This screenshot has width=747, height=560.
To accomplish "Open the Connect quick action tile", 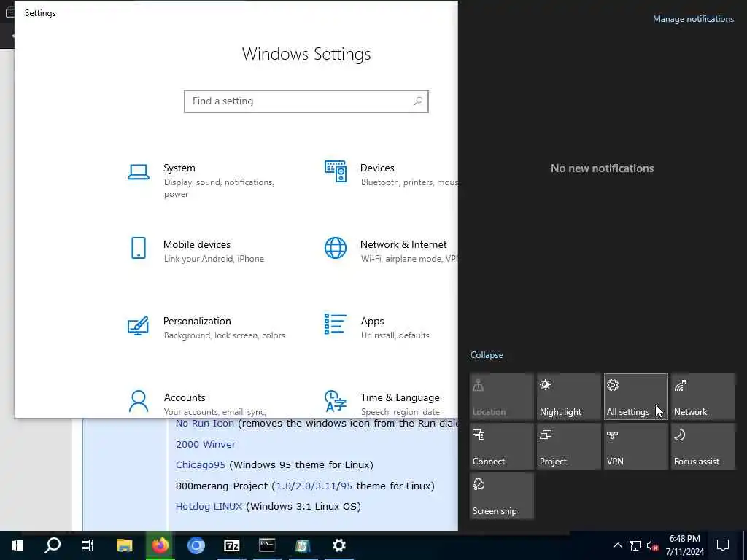I will tap(501, 446).
